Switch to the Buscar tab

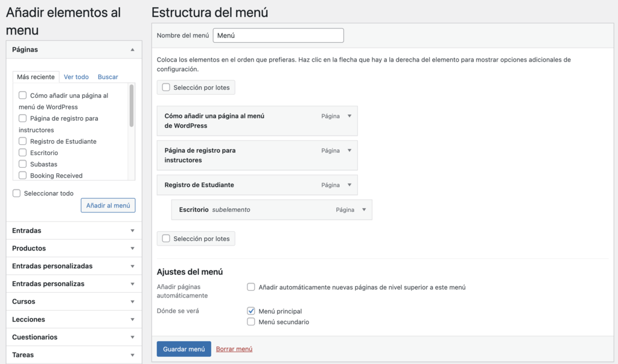click(107, 77)
